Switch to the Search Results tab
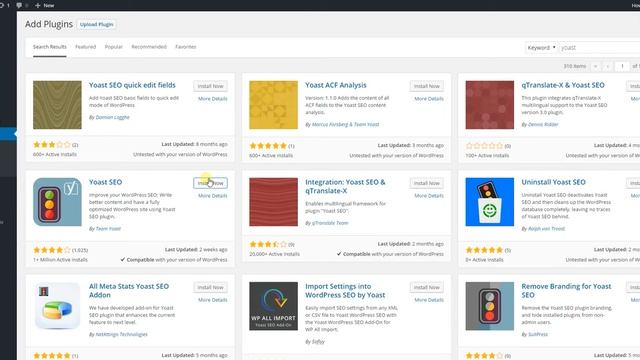The width and height of the screenshot is (640, 360). tap(50, 47)
